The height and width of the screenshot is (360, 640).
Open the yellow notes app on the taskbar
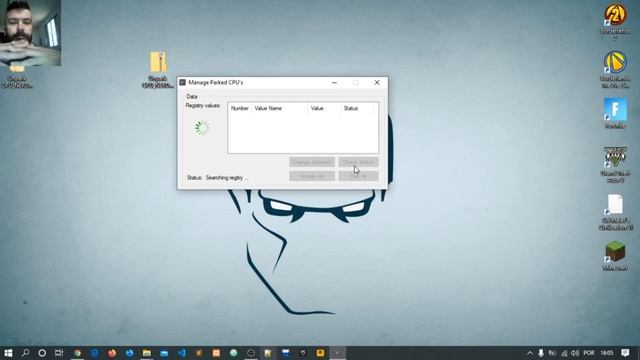coord(268,353)
